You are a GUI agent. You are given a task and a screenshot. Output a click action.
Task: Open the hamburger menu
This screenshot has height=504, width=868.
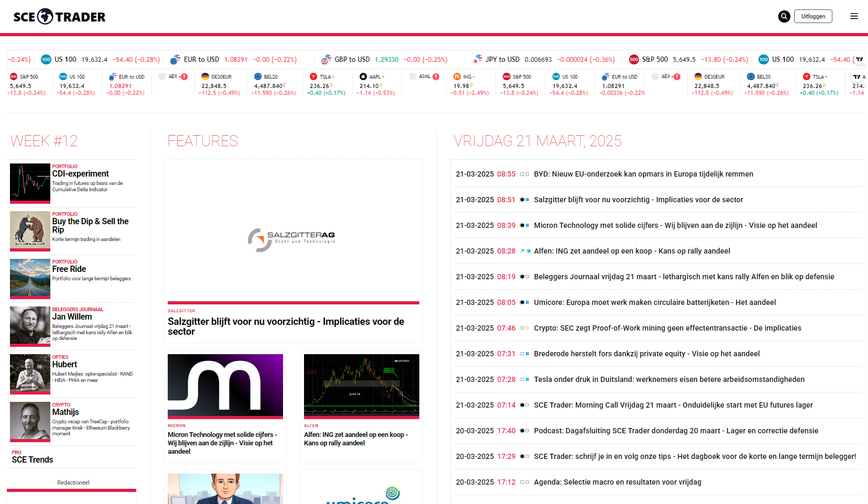854,16
